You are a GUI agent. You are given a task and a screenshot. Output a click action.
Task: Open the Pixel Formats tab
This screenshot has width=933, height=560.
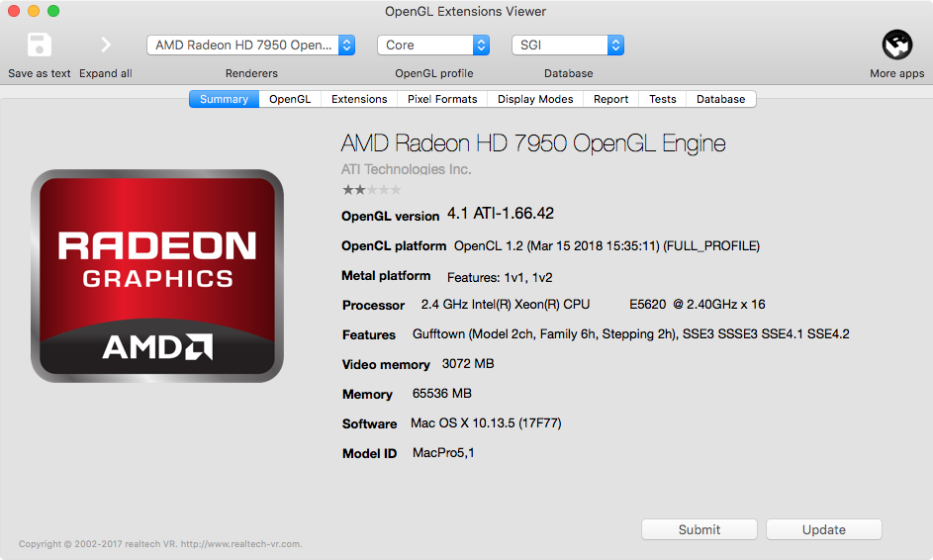442,99
